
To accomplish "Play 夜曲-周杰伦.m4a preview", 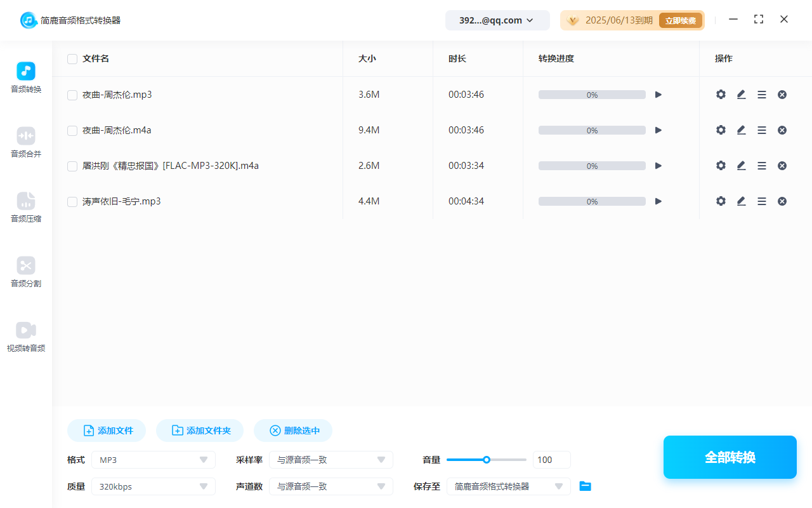I will 658,130.
